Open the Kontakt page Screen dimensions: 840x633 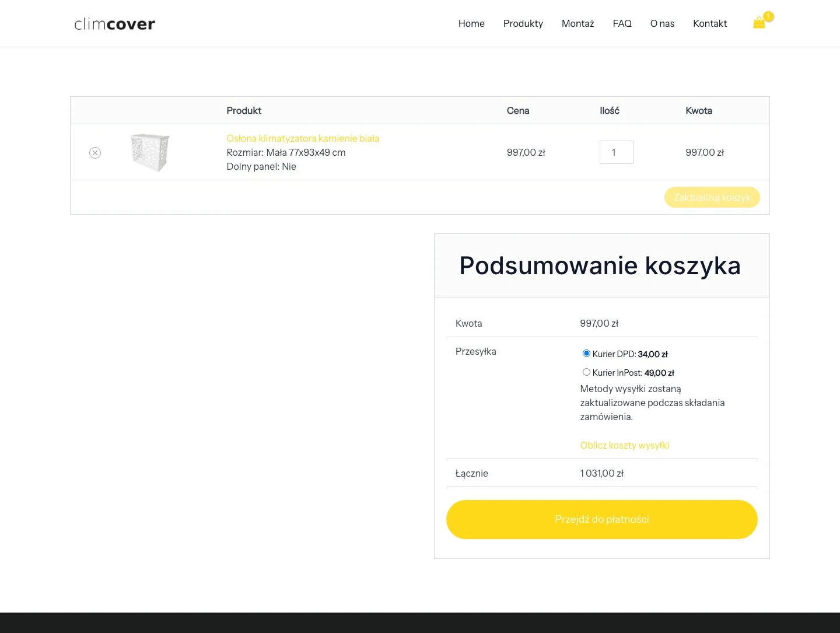tap(710, 23)
